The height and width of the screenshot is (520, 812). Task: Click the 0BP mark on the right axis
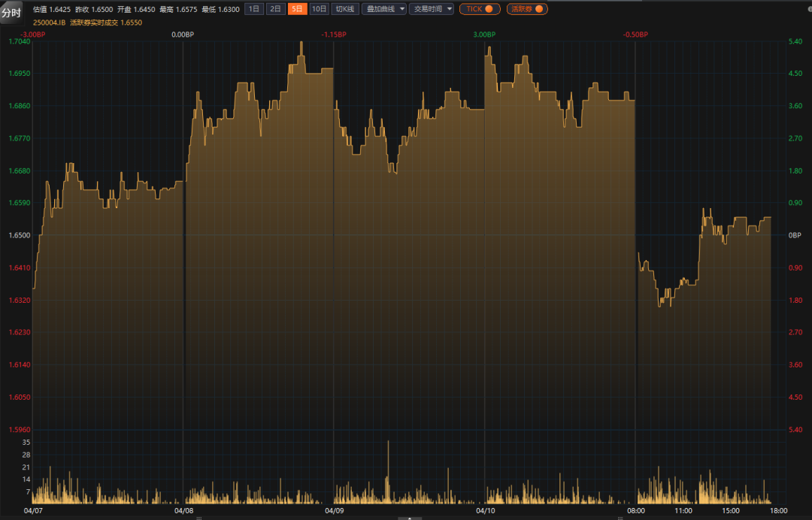795,235
